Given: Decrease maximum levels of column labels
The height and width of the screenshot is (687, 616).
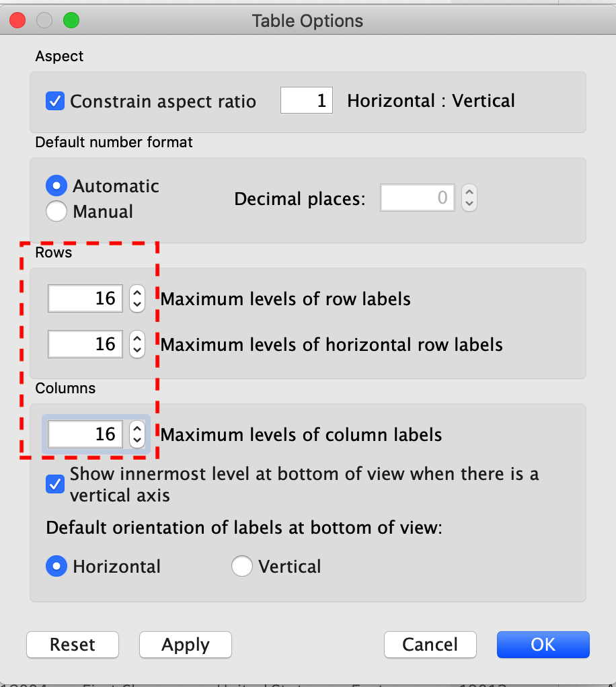Looking at the screenshot, I should tap(137, 440).
